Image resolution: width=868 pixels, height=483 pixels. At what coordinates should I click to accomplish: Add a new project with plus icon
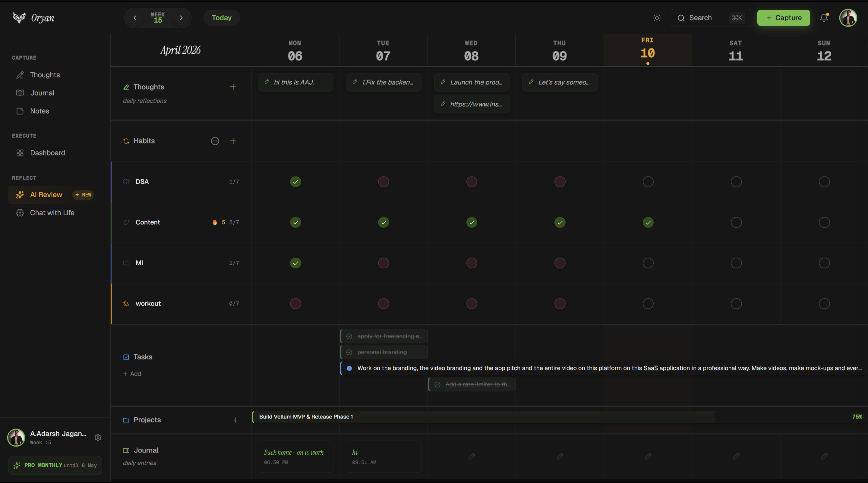coord(235,420)
